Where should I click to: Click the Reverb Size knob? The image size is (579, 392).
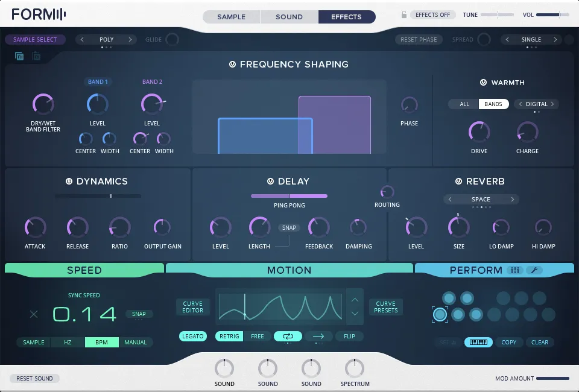pyautogui.click(x=458, y=227)
